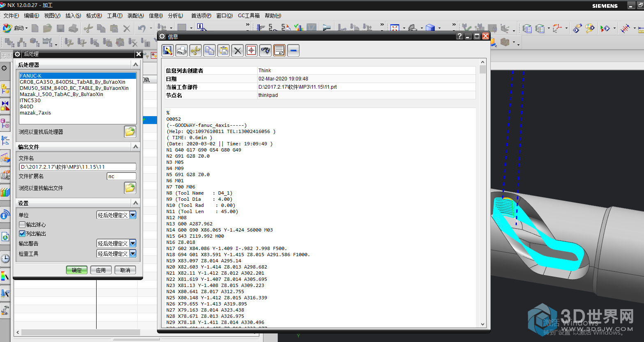The height and width of the screenshot is (342, 644).
Task: Select ITNC530 postprocessor
Action: pos(78,100)
